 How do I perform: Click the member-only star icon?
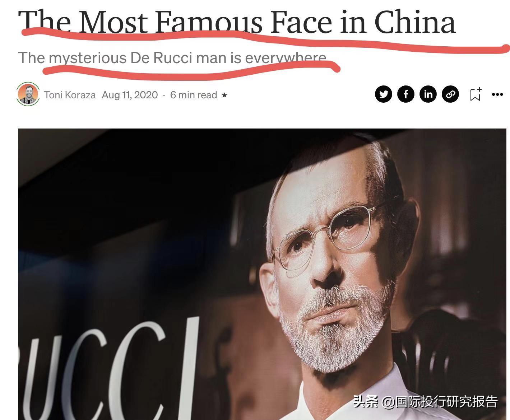click(224, 95)
